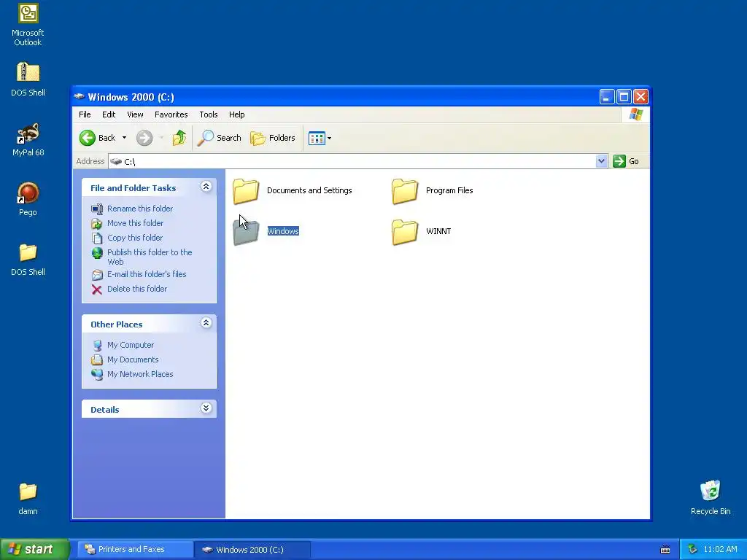
Task: Switch to Printers and Faxes taskbar button
Action: (135, 550)
